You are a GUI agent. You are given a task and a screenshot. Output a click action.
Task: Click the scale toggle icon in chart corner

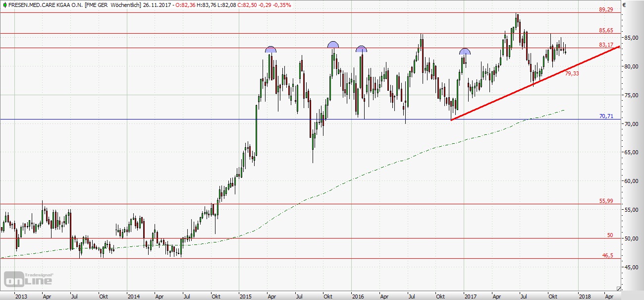[x=619, y=288]
